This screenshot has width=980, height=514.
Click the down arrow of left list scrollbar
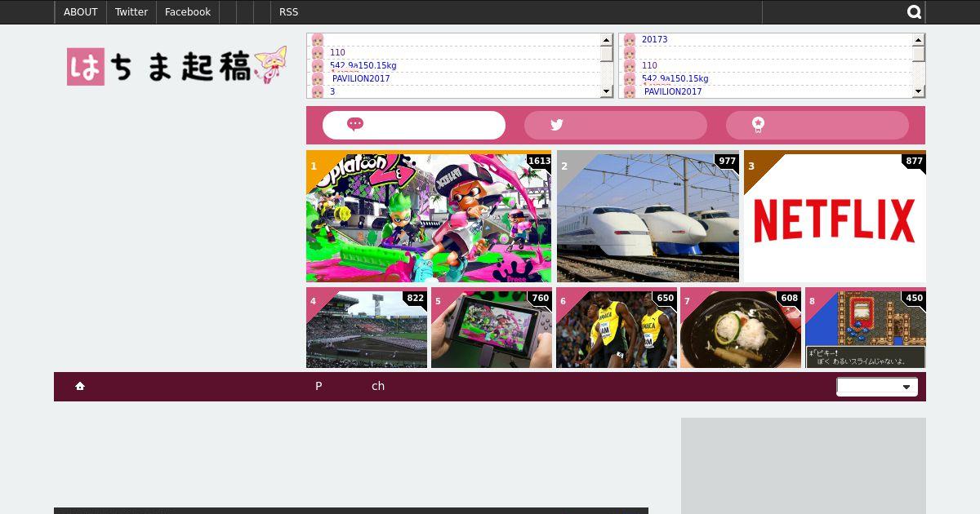point(607,91)
